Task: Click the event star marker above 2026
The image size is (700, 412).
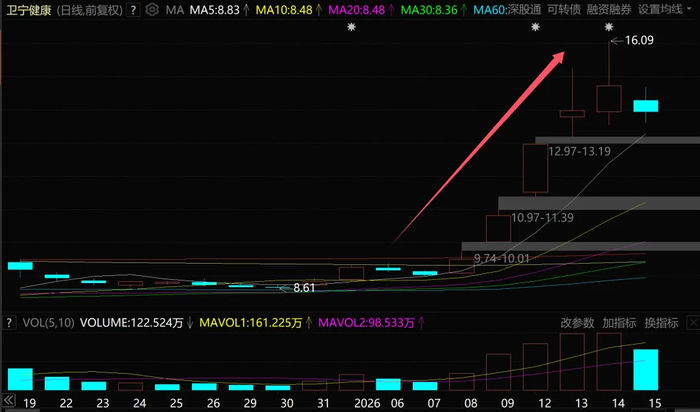Action: (351, 27)
